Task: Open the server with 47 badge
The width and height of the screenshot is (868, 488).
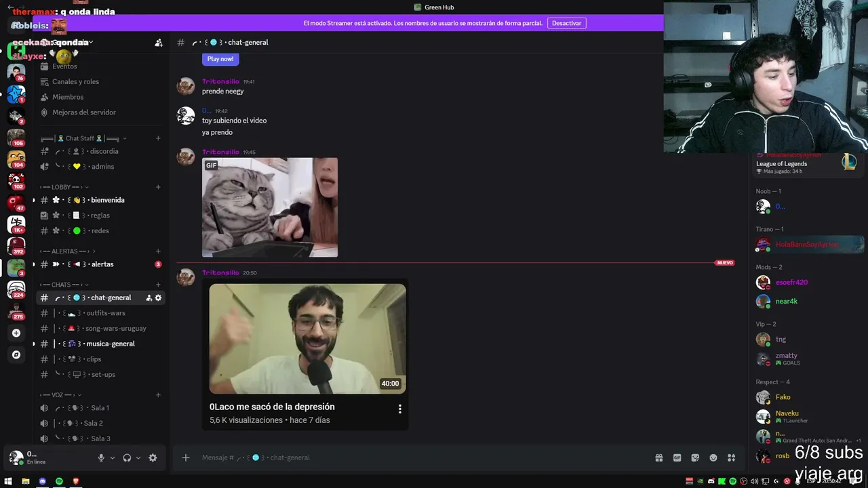Action: point(16,202)
